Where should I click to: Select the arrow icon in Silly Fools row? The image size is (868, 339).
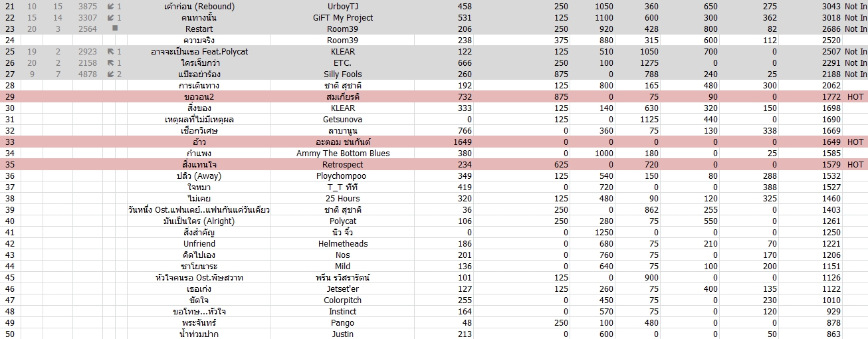pos(110,74)
